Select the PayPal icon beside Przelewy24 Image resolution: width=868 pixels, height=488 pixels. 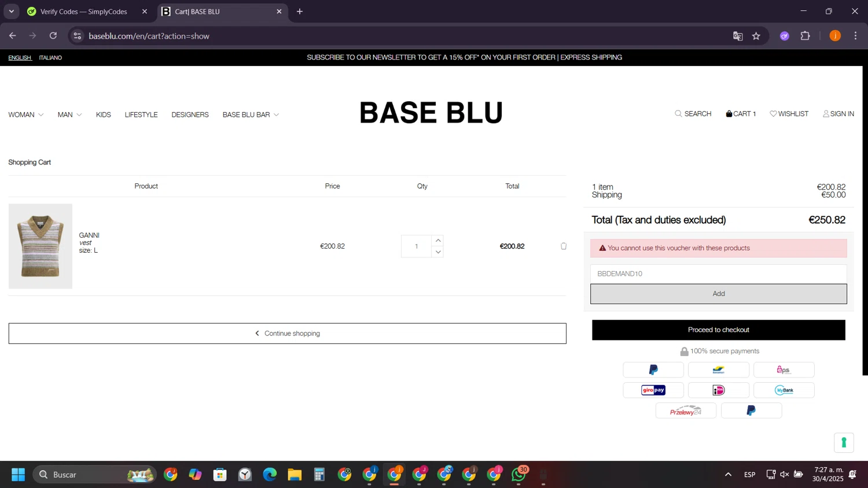coord(751,411)
